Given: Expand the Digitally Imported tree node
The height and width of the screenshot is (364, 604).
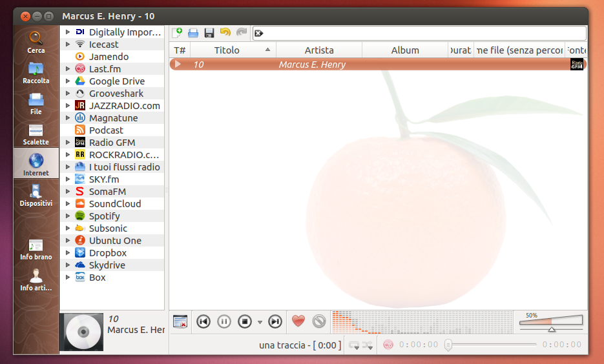Looking at the screenshot, I should pos(68,32).
